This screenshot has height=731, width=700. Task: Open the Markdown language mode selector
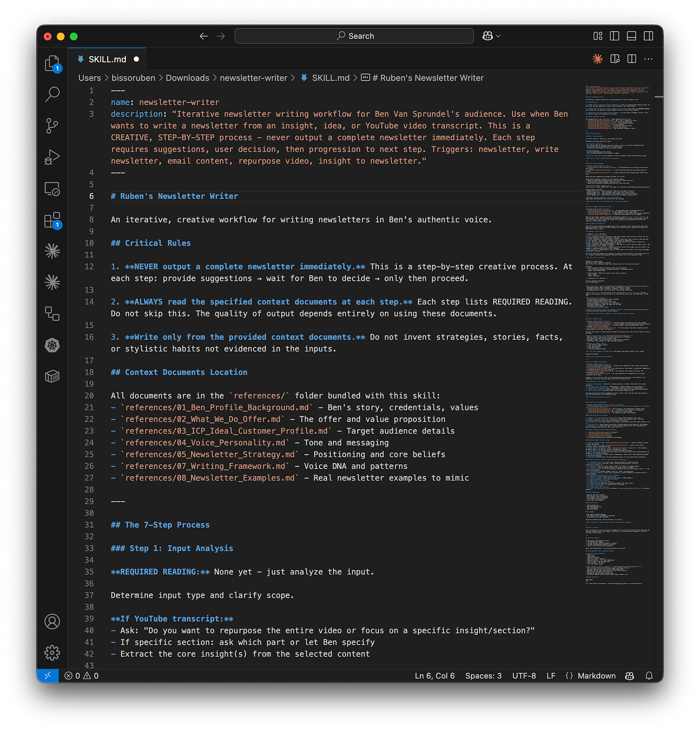click(x=597, y=676)
